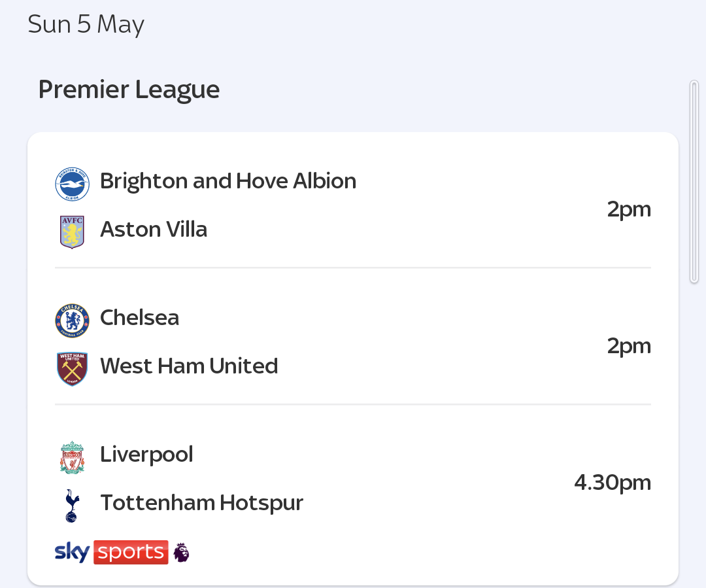Select the West Ham United team name
The width and height of the screenshot is (706, 588).
tap(189, 366)
